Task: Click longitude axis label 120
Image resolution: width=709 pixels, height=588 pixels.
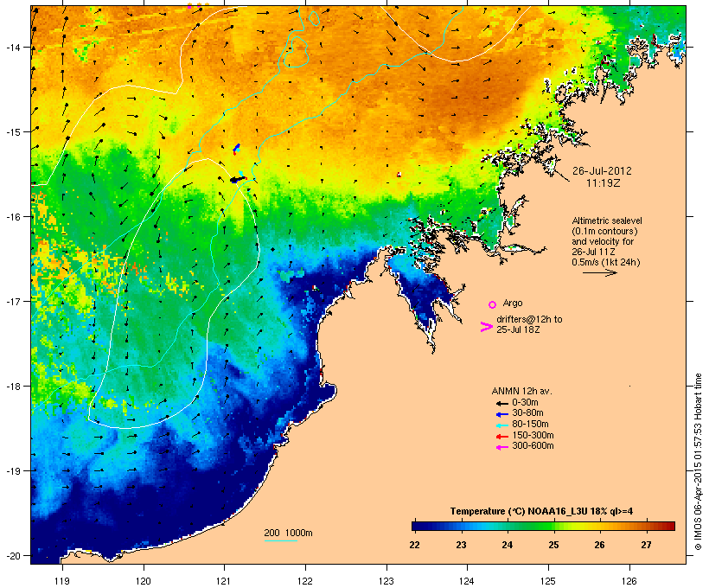Action: [x=144, y=581]
